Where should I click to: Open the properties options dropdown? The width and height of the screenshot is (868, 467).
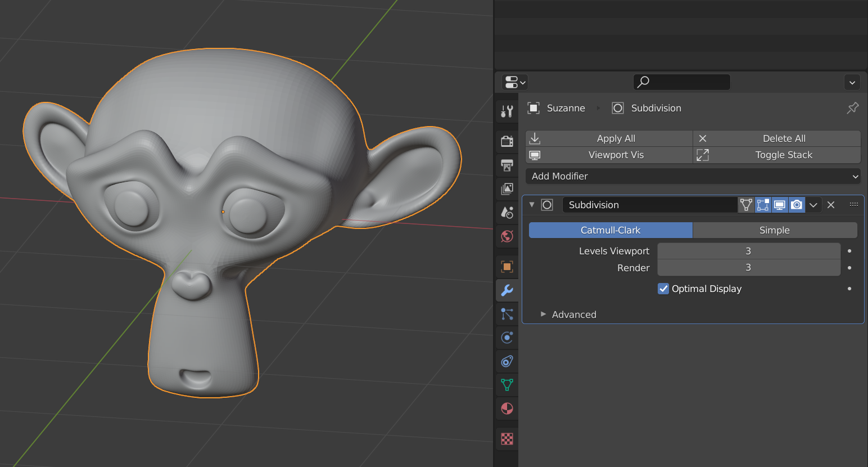click(852, 82)
